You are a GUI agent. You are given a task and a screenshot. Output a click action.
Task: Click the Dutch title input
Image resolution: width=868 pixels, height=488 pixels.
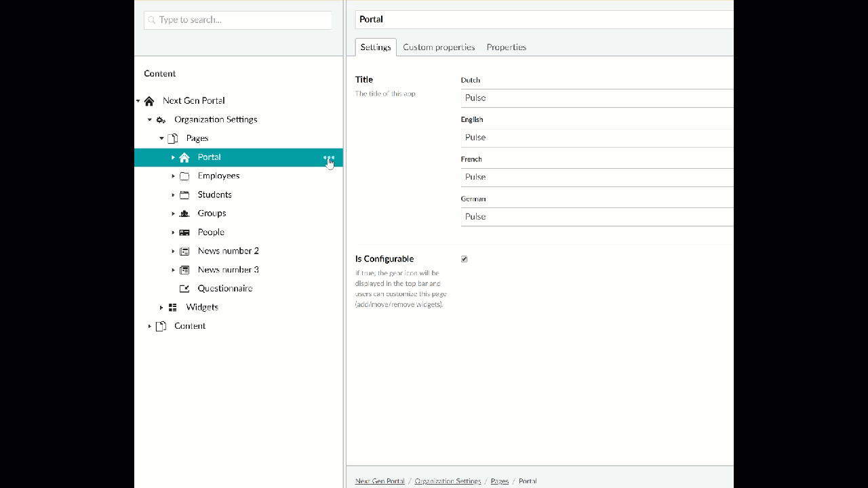pyautogui.click(x=597, y=98)
